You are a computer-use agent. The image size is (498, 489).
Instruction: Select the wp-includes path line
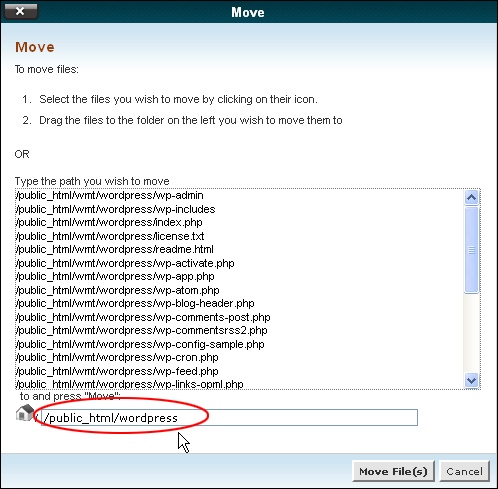click(x=116, y=209)
